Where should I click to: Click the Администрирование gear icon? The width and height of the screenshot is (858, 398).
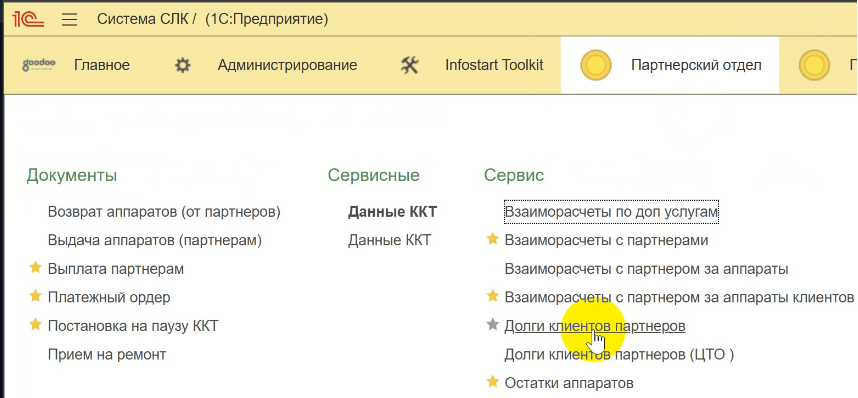182,66
